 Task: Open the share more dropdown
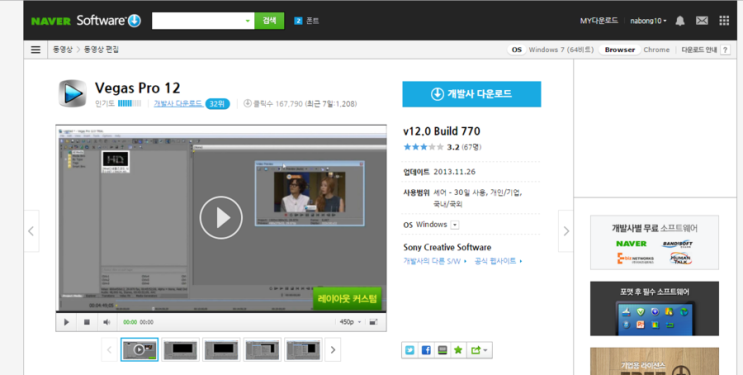pos(479,350)
